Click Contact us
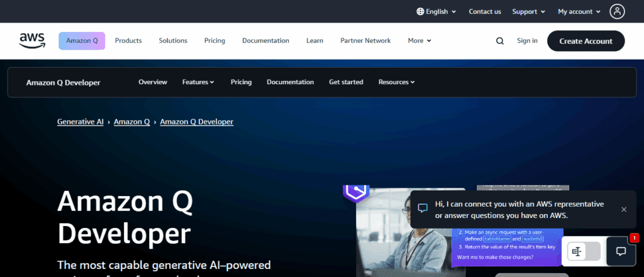 (x=485, y=11)
